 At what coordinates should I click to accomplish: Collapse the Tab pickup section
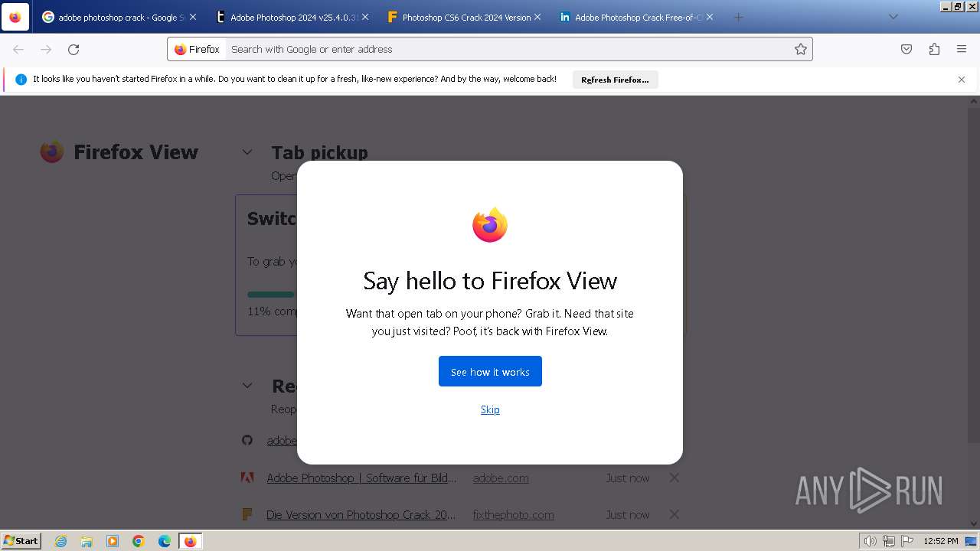click(x=247, y=152)
